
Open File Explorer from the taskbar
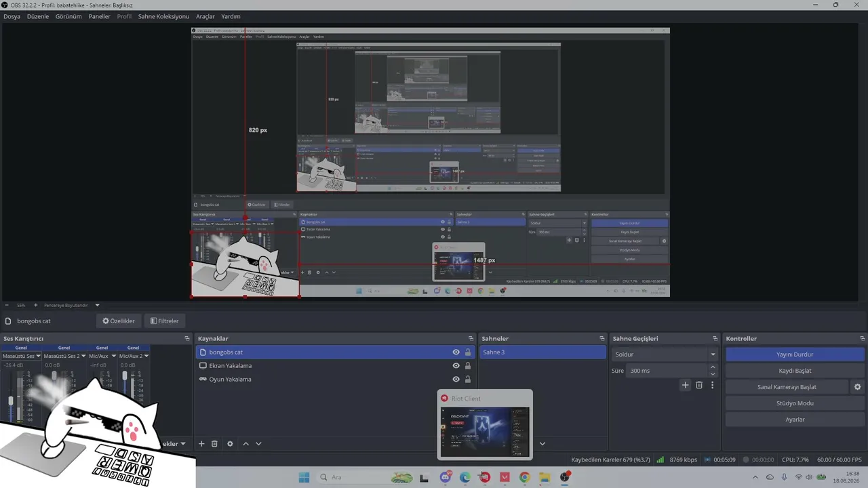click(545, 477)
